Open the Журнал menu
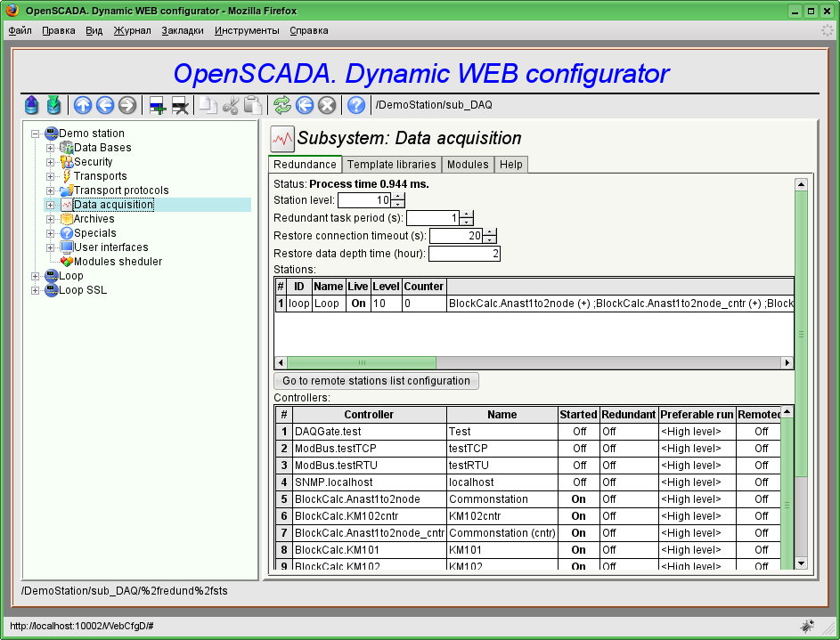Screen dimensions: 840x640 pos(132,30)
